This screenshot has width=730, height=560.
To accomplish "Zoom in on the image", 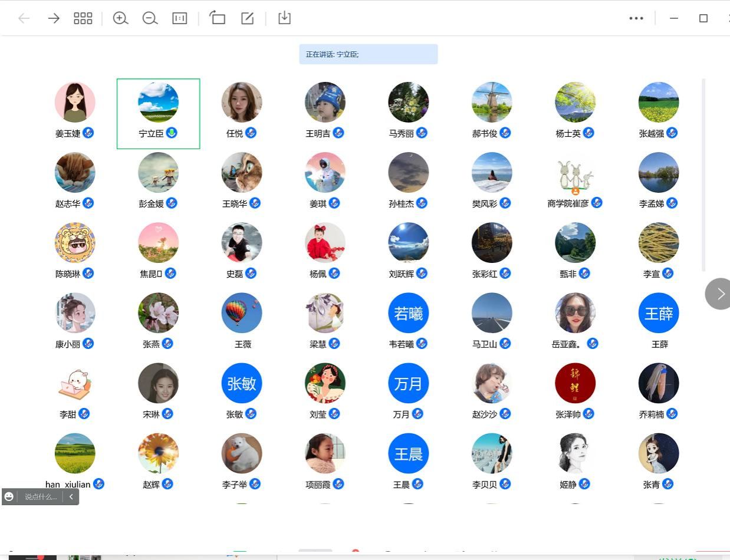I will pos(120,18).
